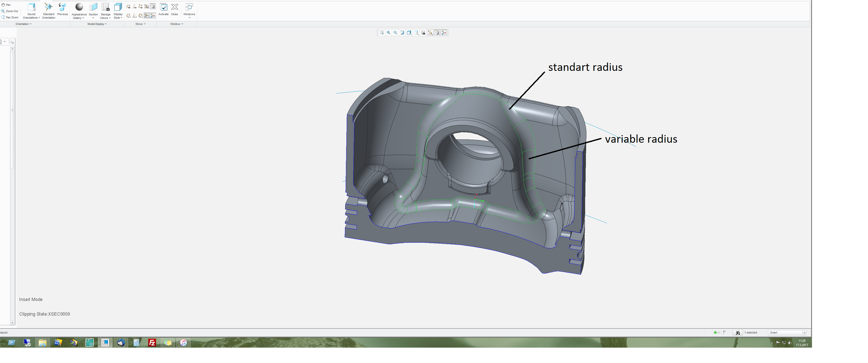
Task: Click the Activate window button
Action: 164,9
